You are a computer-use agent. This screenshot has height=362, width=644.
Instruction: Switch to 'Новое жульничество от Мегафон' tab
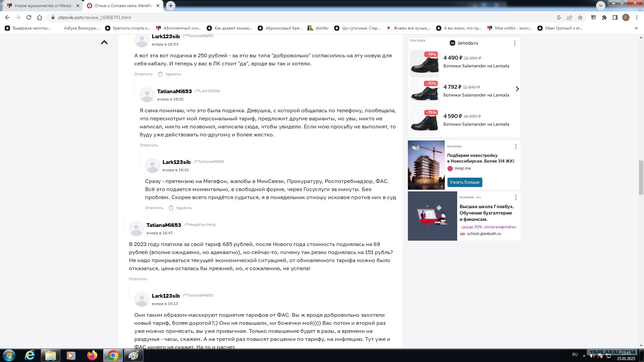point(43,6)
